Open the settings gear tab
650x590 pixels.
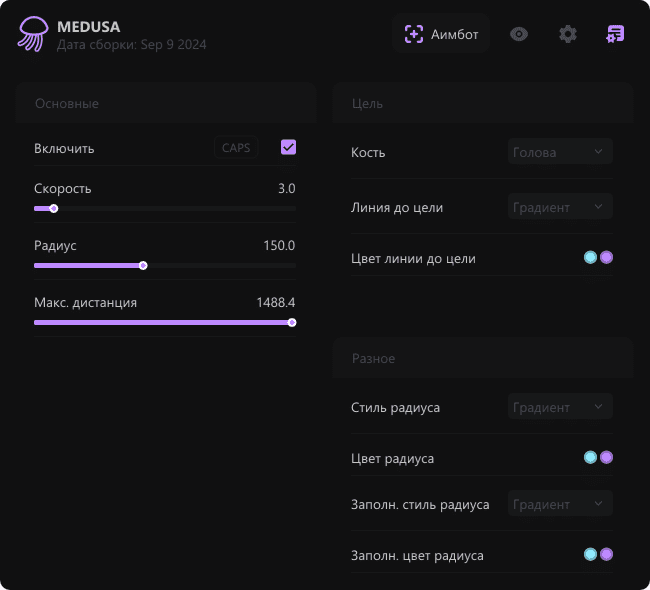(568, 34)
